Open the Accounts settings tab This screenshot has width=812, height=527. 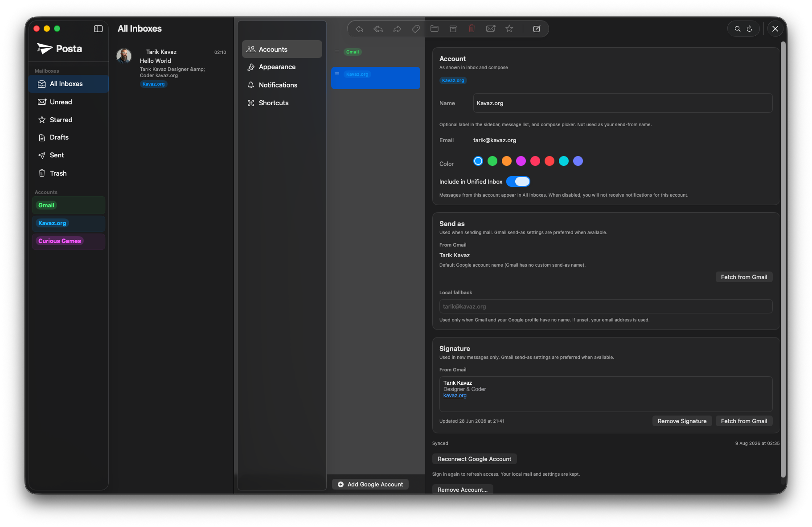(282, 49)
